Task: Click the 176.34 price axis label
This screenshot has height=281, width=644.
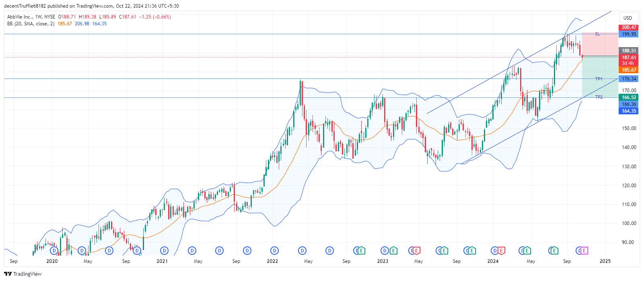Action: (629, 79)
